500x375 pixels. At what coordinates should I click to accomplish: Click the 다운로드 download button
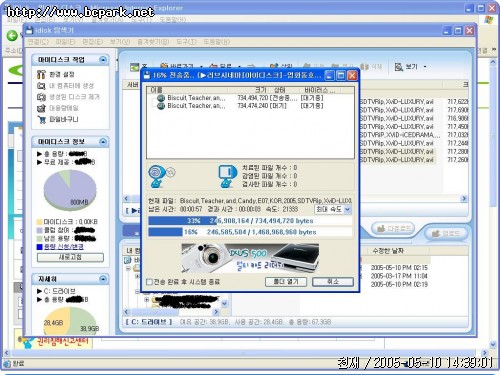(393, 228)
